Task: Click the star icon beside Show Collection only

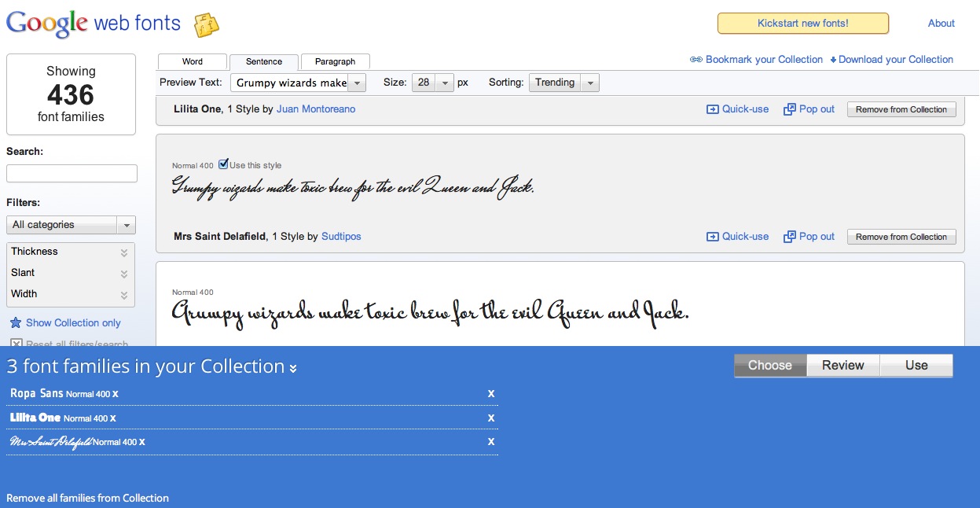Action: click(x=15, y=322)
